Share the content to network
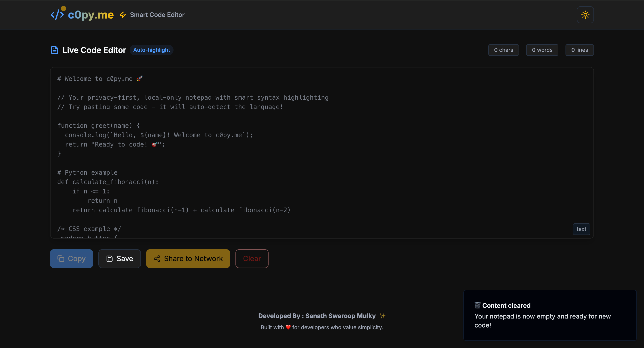This screenshot has height=348, width=644. [x=188, y=258]
